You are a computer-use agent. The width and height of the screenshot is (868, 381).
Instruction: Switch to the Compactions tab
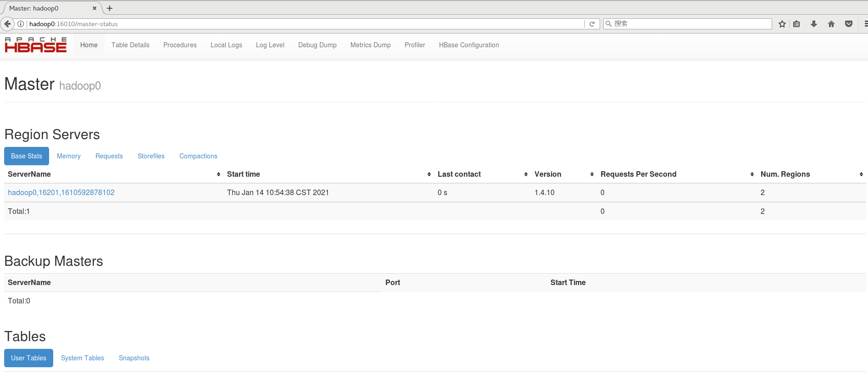point(198,156)
